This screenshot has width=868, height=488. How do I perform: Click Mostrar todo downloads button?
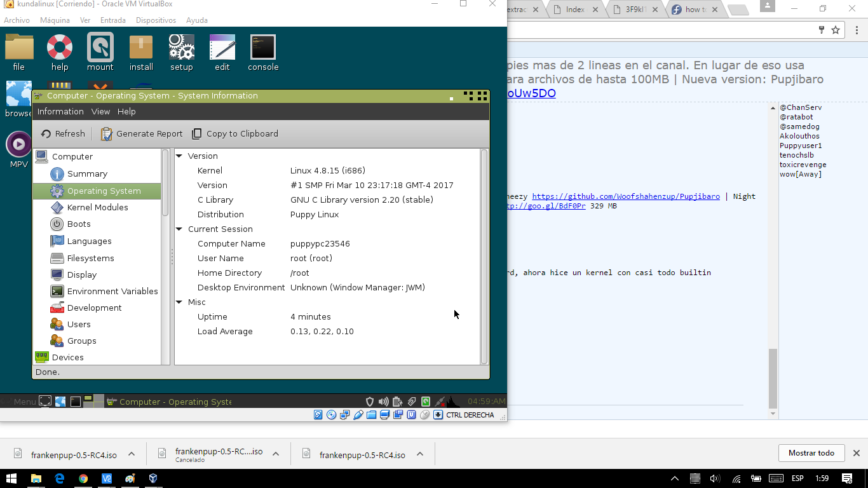click(x=811, y=453)
